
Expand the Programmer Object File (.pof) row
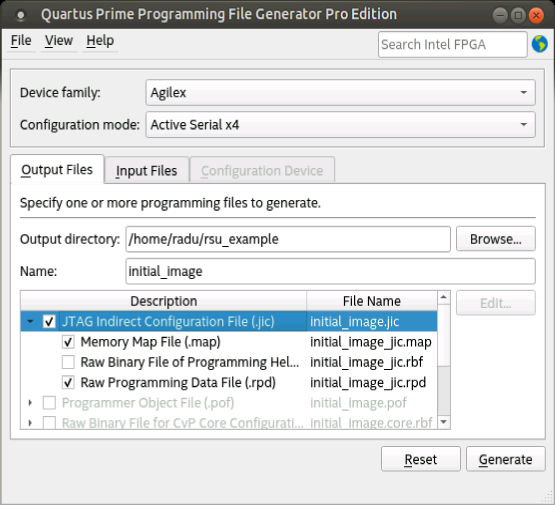(x=30, y=403)
